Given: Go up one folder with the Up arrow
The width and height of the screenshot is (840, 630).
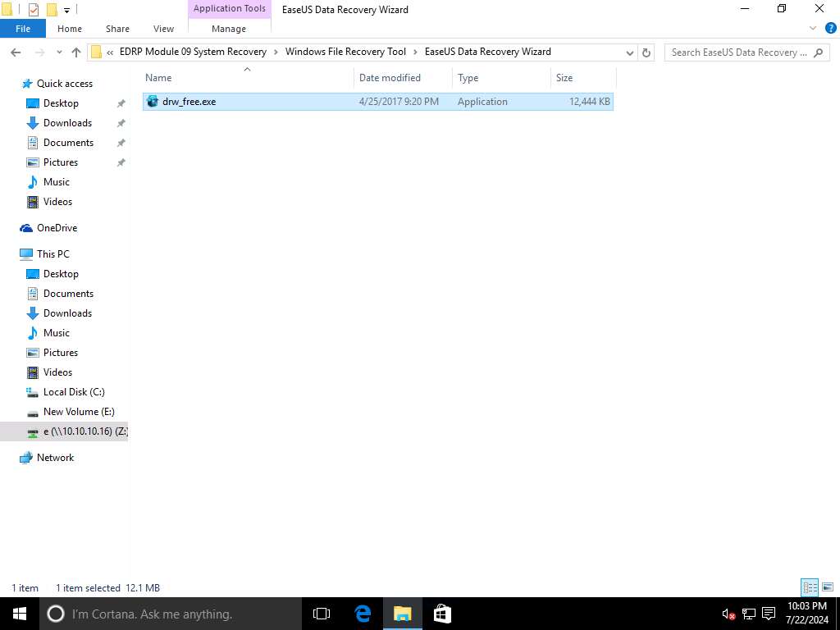Looking at the screenshot, I should 76,52.
